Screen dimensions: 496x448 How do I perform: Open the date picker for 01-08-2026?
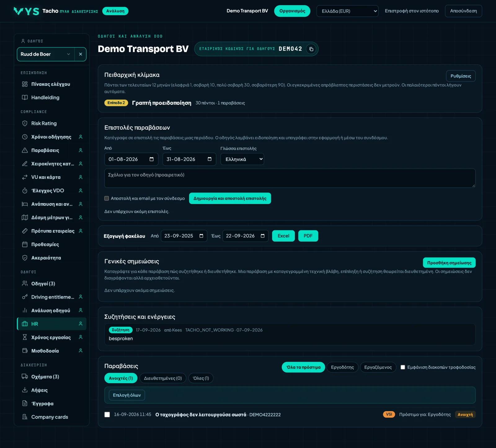[x=152, y=159]
